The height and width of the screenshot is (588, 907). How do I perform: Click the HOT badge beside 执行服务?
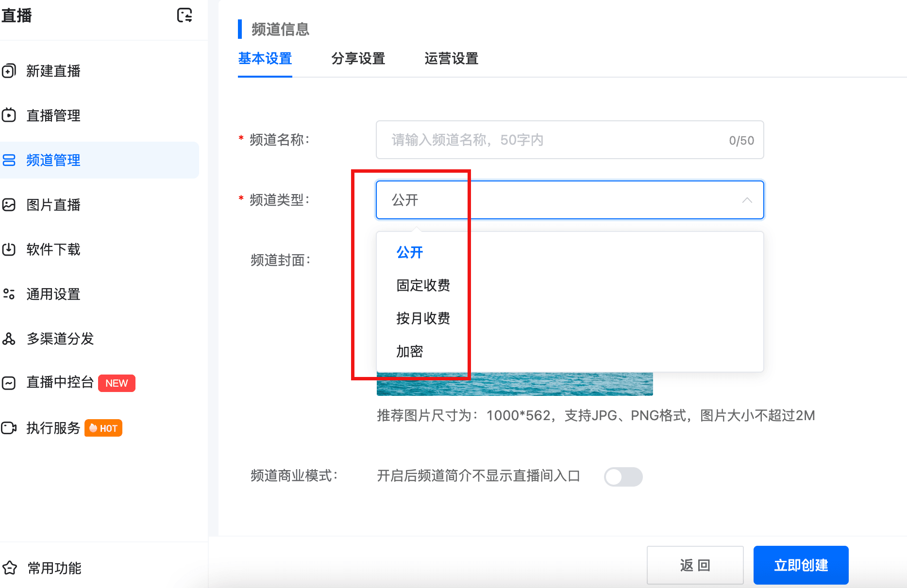tap(103, 428)
